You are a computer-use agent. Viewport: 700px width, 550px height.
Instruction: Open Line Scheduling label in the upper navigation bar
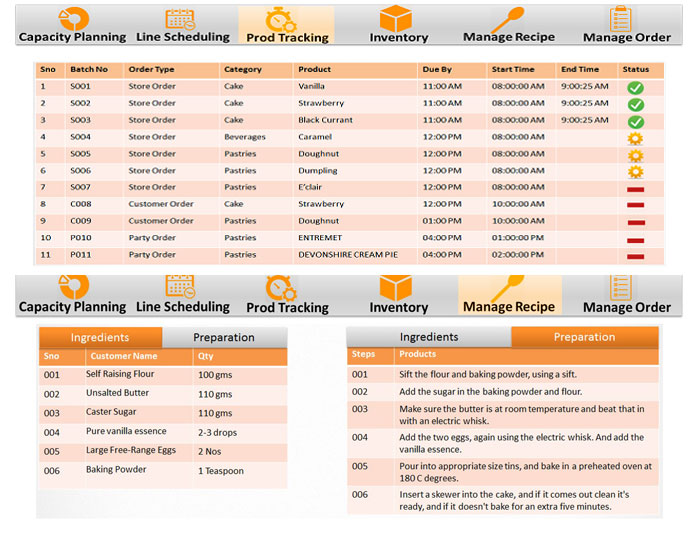183,37
